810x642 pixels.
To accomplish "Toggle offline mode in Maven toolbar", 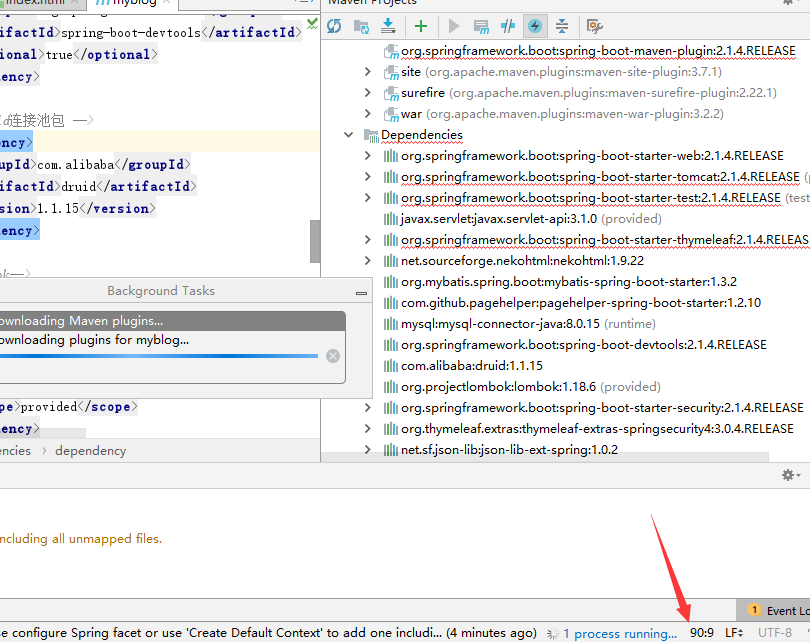I will tap(508, 26).
